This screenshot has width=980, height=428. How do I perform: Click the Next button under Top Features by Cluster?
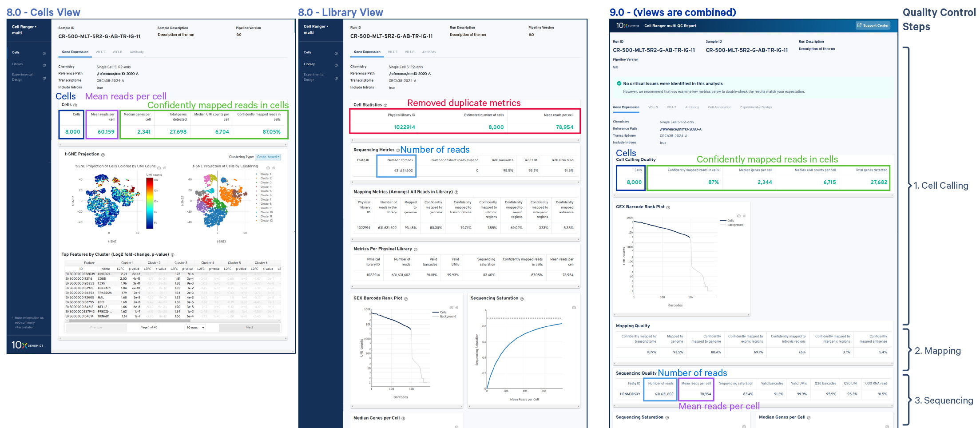249,327
